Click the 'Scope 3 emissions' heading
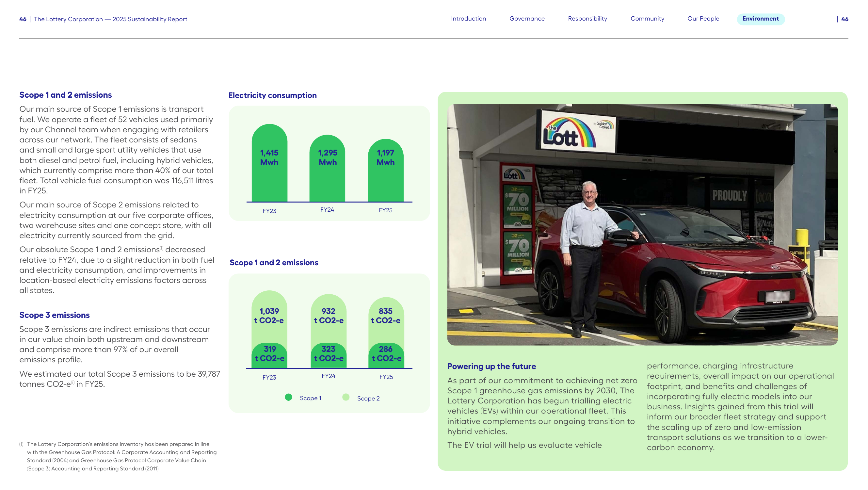868x490 pixels. coord(54,315)
